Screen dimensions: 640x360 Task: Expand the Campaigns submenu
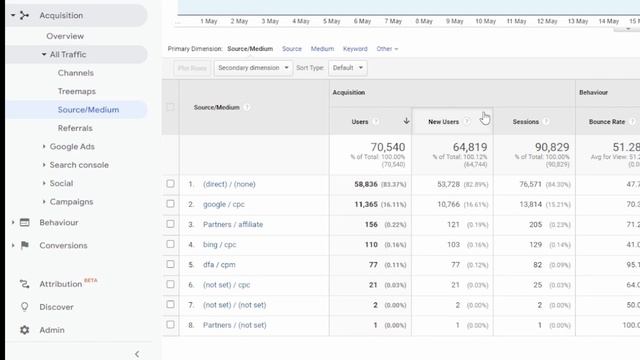[x=44, y=202]
